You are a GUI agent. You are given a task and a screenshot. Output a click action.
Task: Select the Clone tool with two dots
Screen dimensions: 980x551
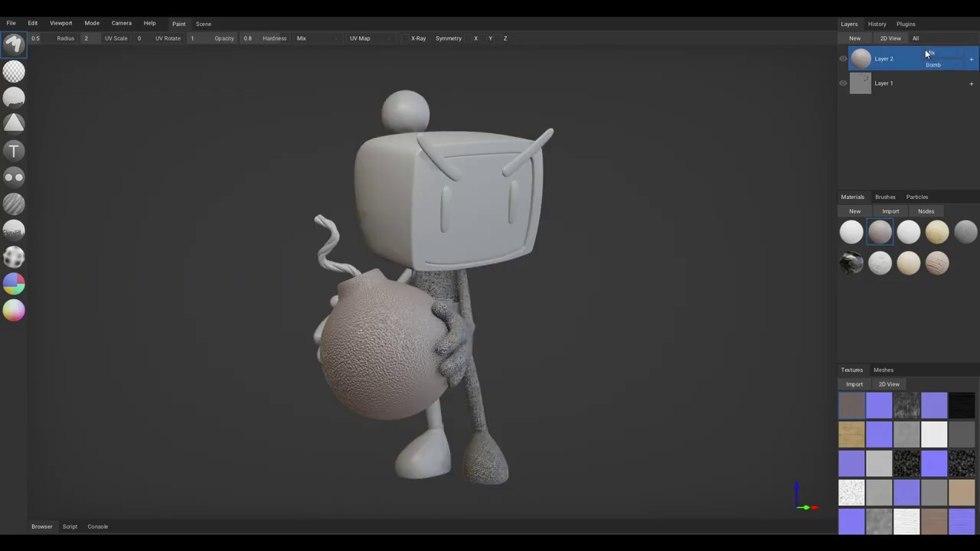coord(14,178)
